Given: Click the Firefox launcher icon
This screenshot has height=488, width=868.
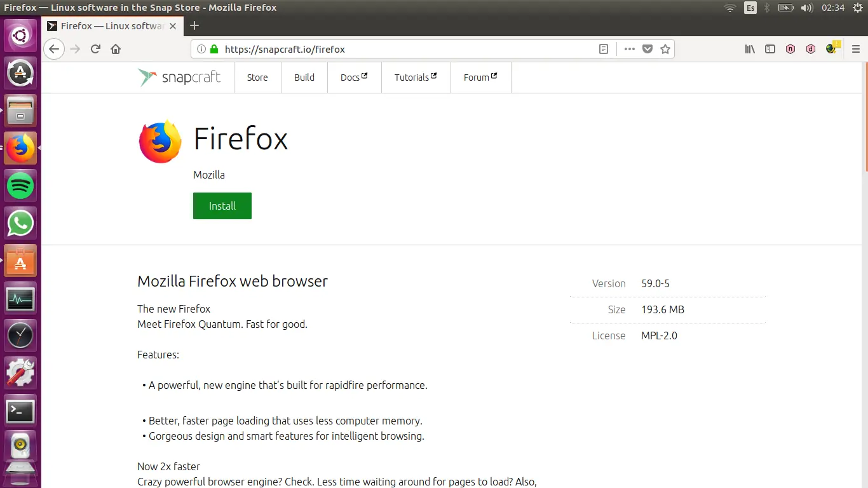Looking at the screenshot, I should (20, 148).
